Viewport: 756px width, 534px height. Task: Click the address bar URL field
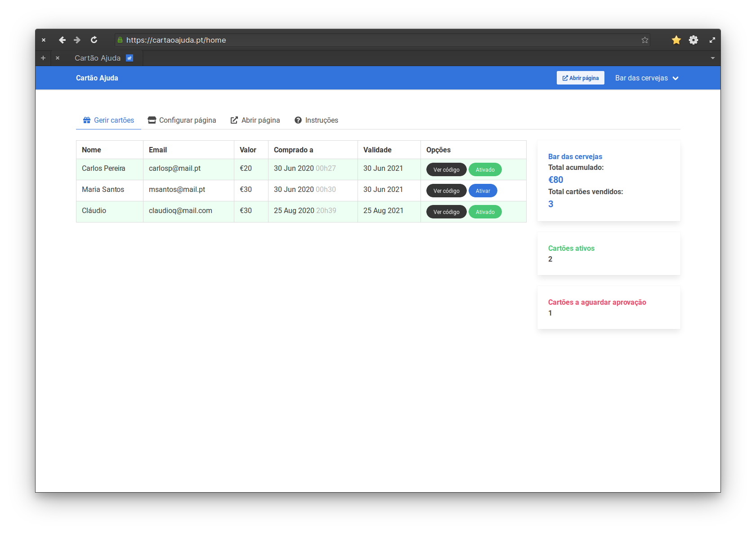382,40
